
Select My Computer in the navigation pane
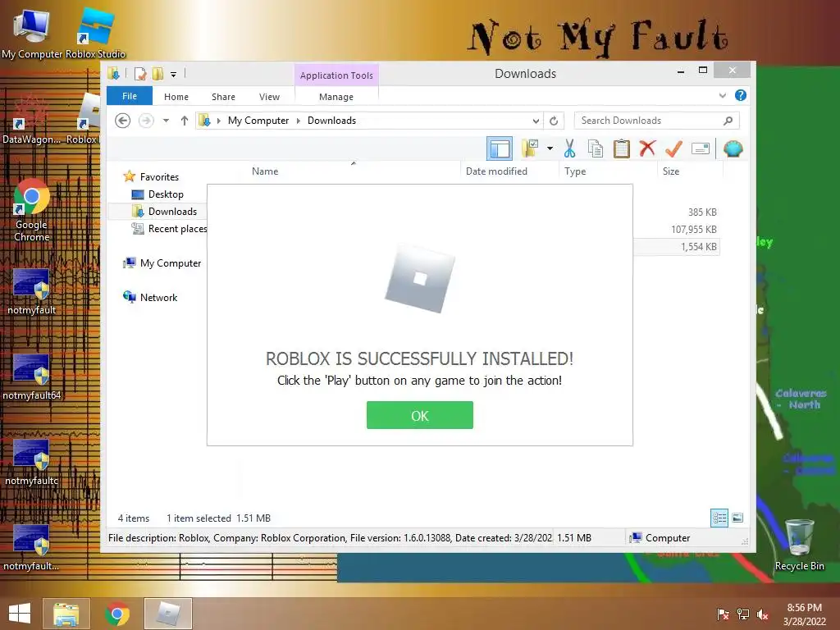pyautogui.click(x=171, y=262)
